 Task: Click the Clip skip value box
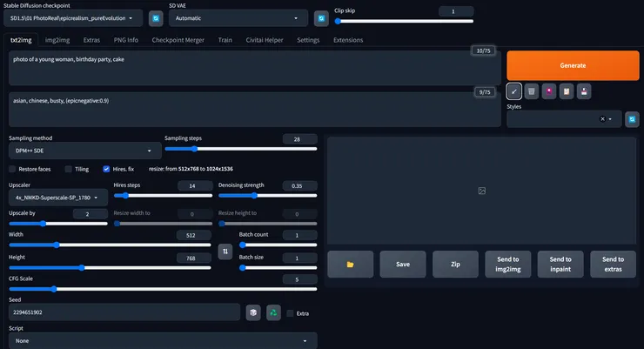[456, 11]
